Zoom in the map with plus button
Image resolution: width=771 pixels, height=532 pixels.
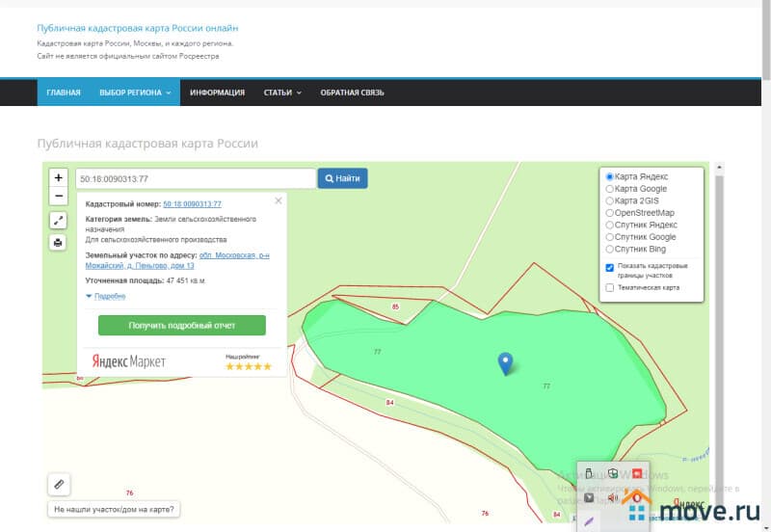point(59,178)
